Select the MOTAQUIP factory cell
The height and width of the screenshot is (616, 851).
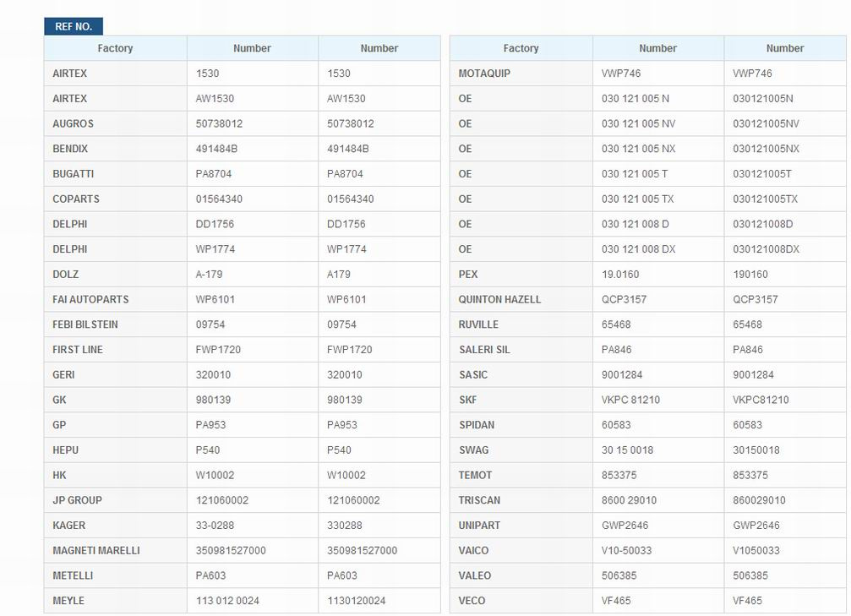(521, 74)
